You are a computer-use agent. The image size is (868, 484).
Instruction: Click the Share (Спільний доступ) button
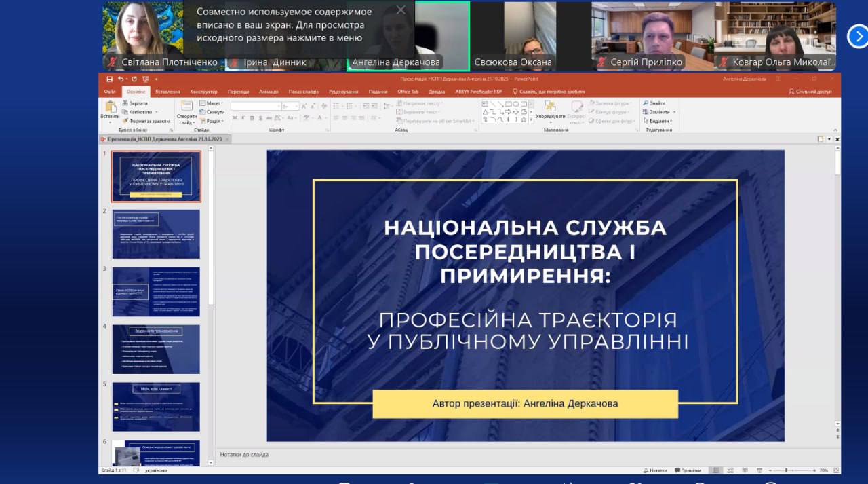coord(810,92)
